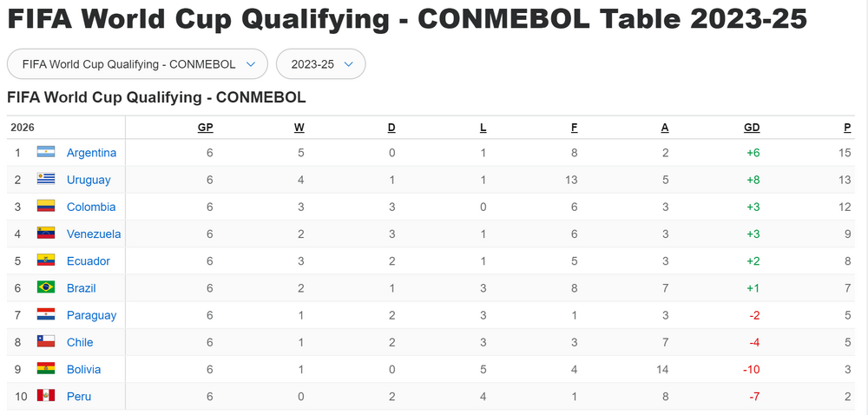Sort by the D draws column header

391,128
